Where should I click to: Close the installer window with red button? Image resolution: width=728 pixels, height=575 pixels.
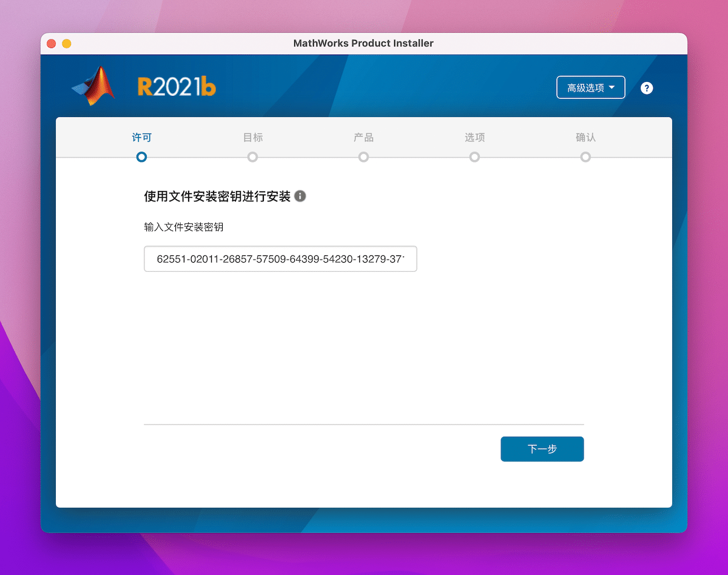pos(52,44)
